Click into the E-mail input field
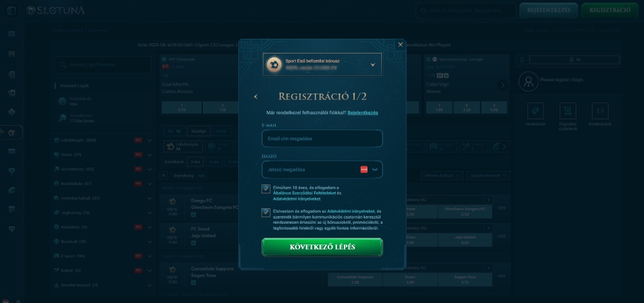This screenshot has width=644, height=303. 321,139
